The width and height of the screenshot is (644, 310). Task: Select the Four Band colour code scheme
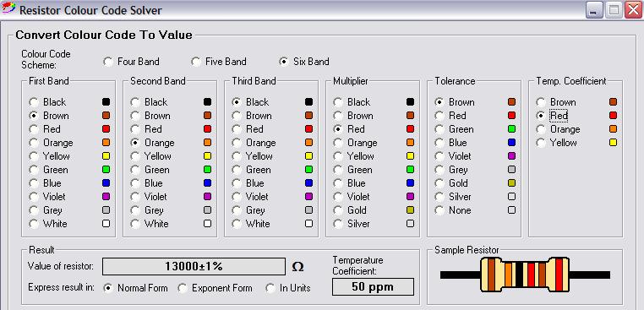click(132, 62)
